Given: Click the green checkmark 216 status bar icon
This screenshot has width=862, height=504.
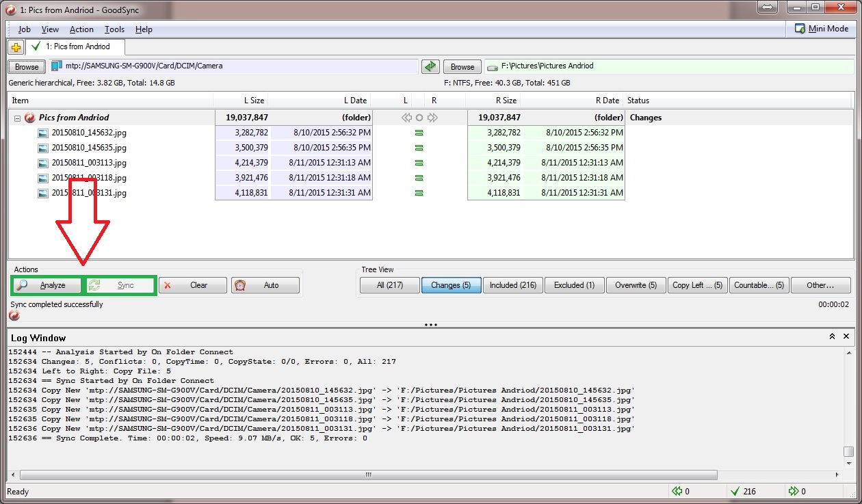Looking at the screenshot, I should click(x=735, y=491).
